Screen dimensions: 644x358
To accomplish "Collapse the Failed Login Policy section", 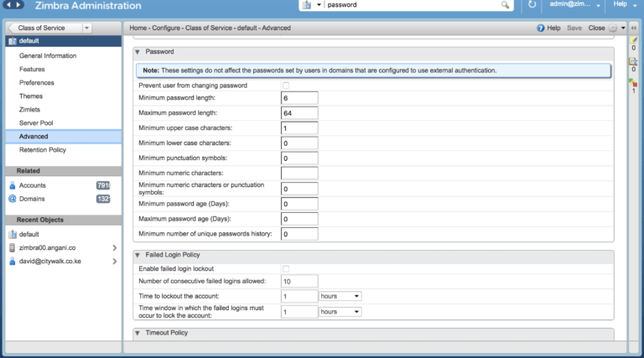I will click(x=138, y=255).
